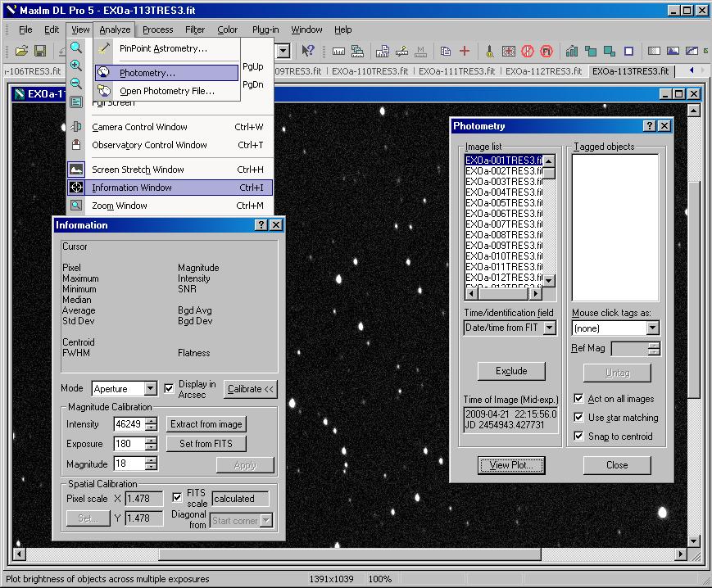Viewport: 712px width, 588px height.
Task: Uncheck Snap to centroid option
Action: [x=578, y=436]
